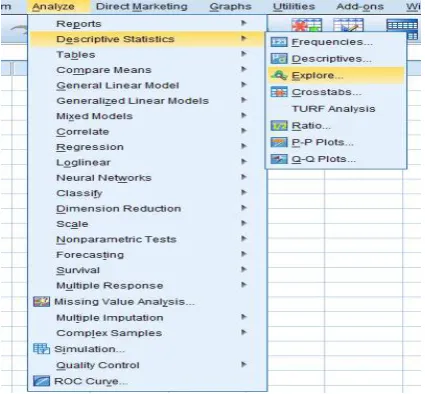Image resolution: width=425 pixels, height=394 pixels.
Task: Click the ROC Curve icon
Action: pos(42,381)
